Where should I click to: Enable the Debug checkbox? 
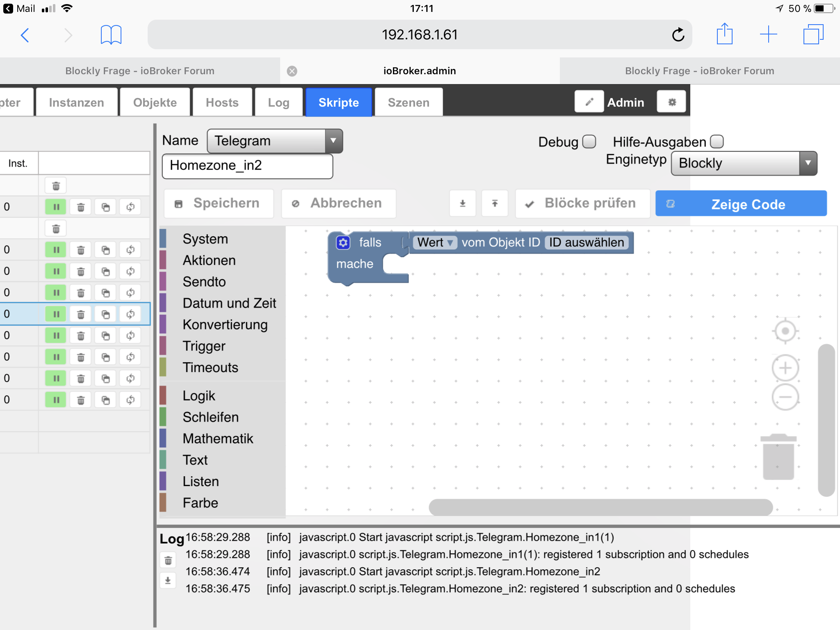[x=589, y=142]
